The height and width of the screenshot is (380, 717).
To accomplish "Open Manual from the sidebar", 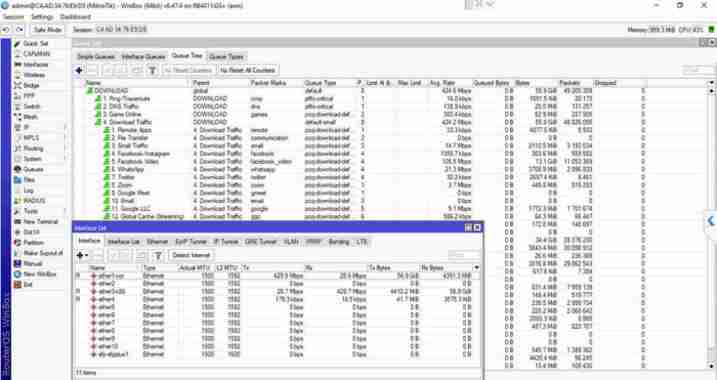I will pyautogui.click(x=32, y=263).
